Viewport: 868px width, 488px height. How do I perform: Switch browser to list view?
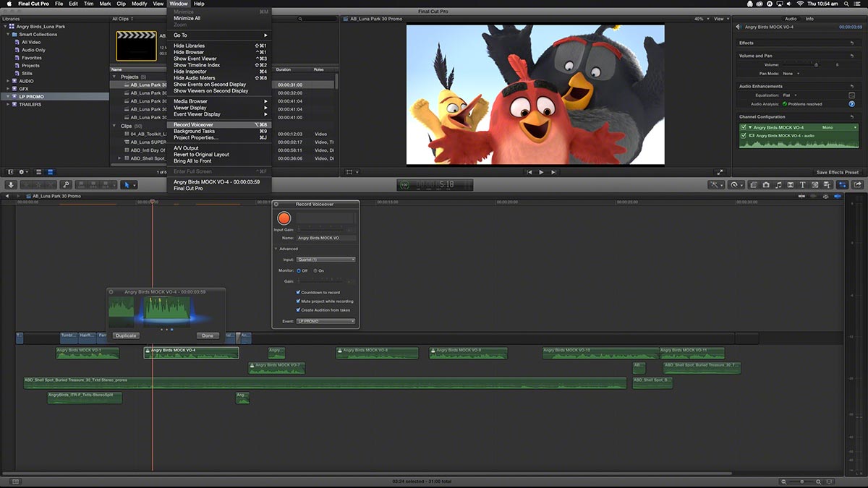tap(50, 172)
